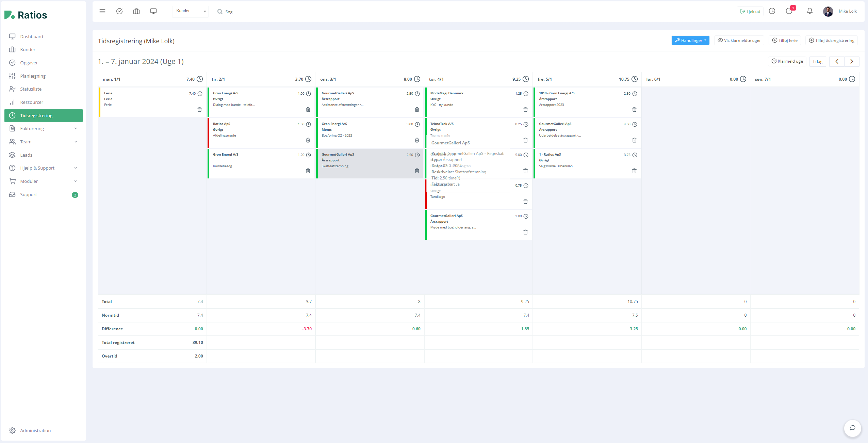868x443 pixels.
Task: Open the monitor icon in top toolbar
Action: pos(153,11)
